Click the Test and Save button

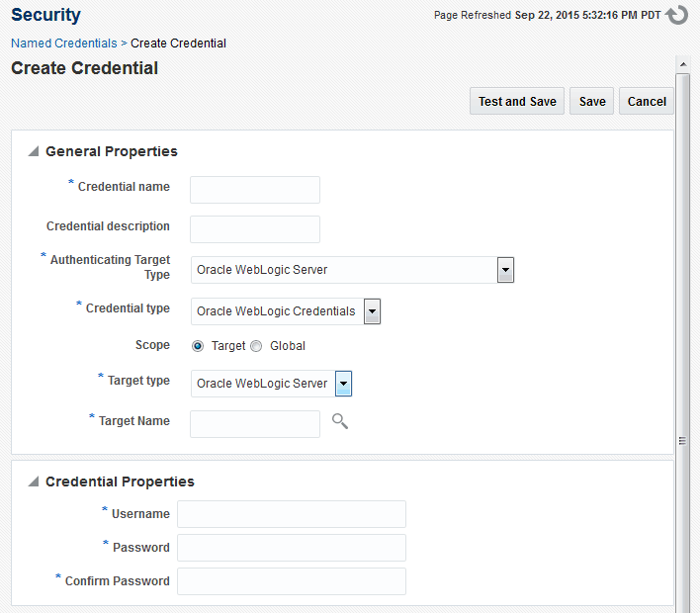click(x=517, y=102)
